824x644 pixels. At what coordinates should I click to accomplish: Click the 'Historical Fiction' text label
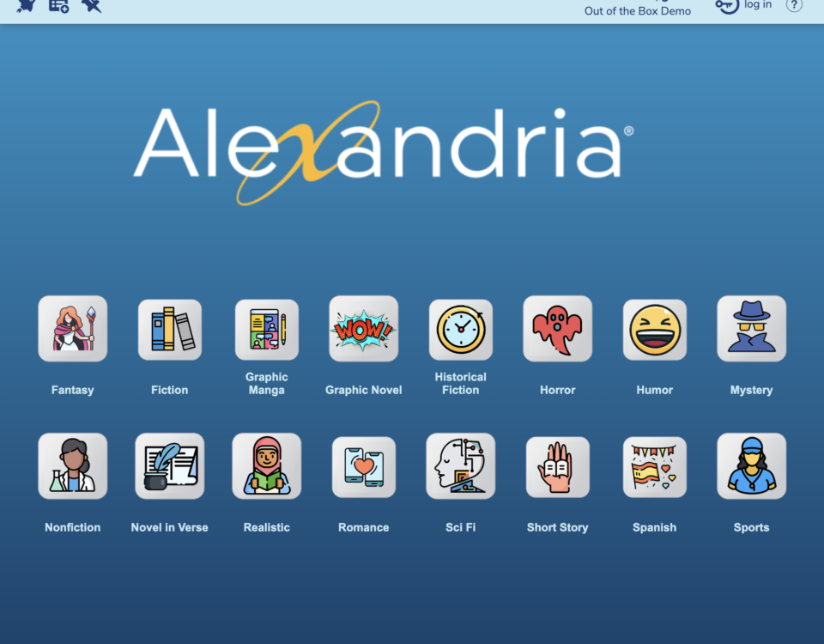pyautogui.click(x=461, y=384)
